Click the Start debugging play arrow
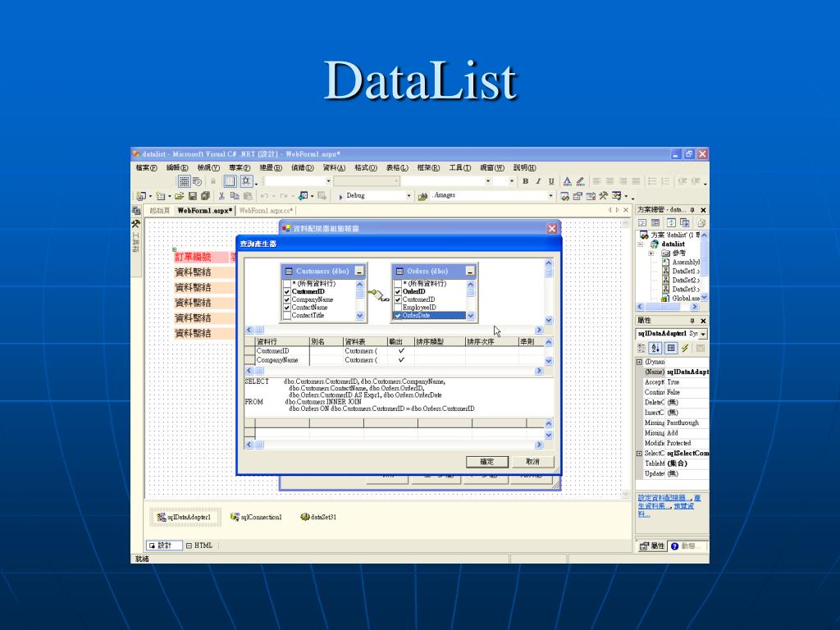Image resolution: width=840 pixels, height=630 pixels. click(340, 197)
